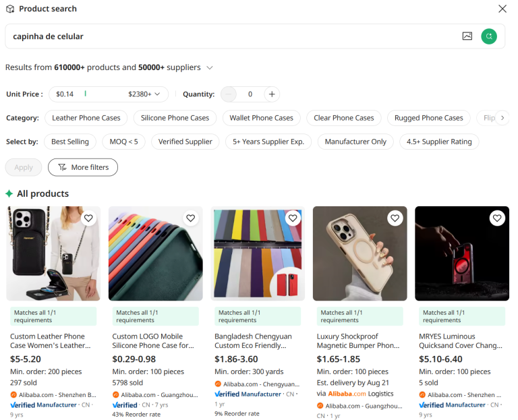
Task: Favorite the MRYES Luminous Quicksand cover
Action: pyautogui.click(x=497, y=218)
